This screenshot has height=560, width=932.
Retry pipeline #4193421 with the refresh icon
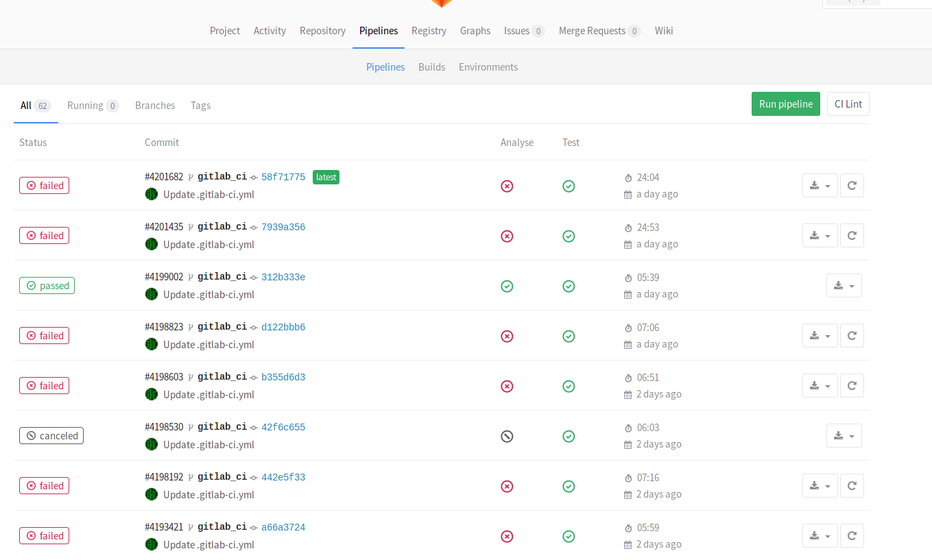pyautogui.click(x=852, y=535)
